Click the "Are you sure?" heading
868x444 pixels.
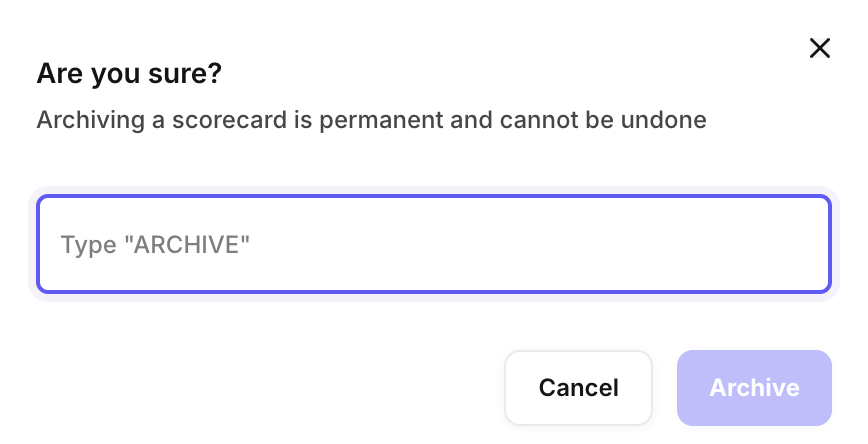coord(129,73)
